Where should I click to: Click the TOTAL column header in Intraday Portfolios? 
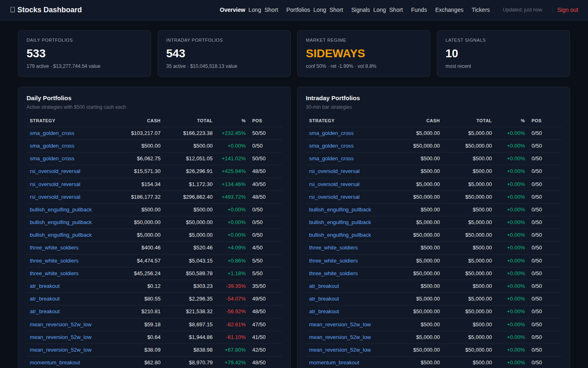click(484, 121)
